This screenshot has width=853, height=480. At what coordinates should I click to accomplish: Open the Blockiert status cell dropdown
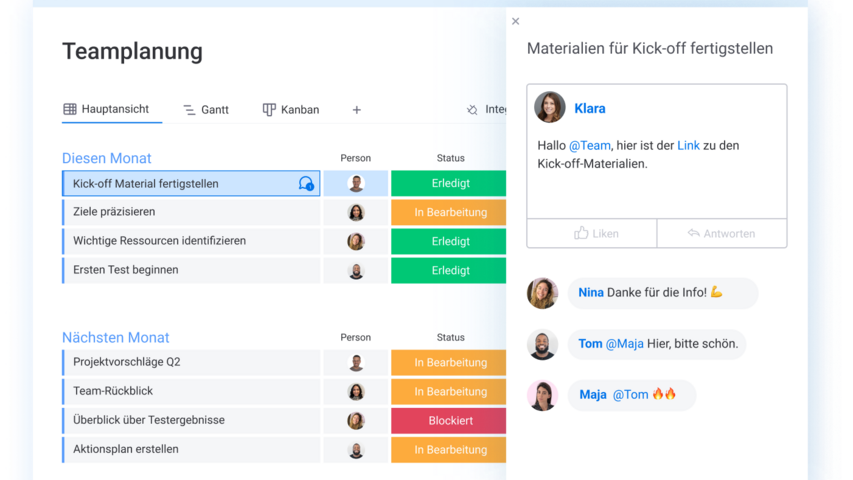[x=450, y=421]
